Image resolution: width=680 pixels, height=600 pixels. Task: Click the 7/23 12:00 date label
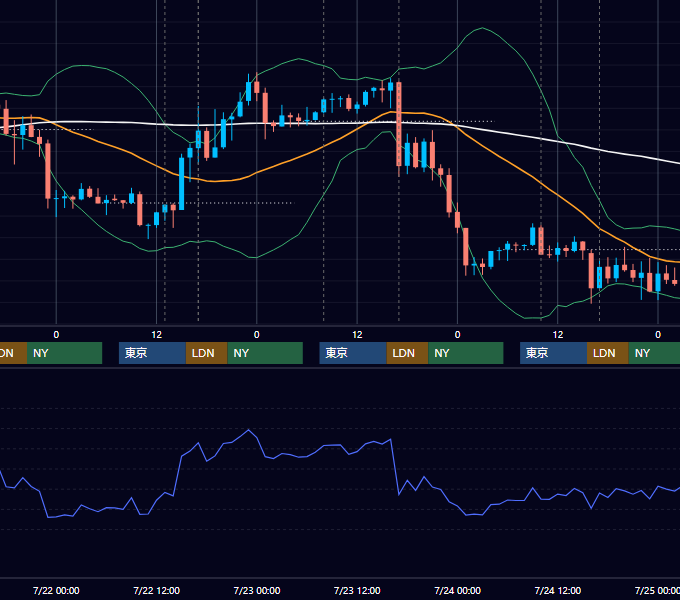[357, 590]
